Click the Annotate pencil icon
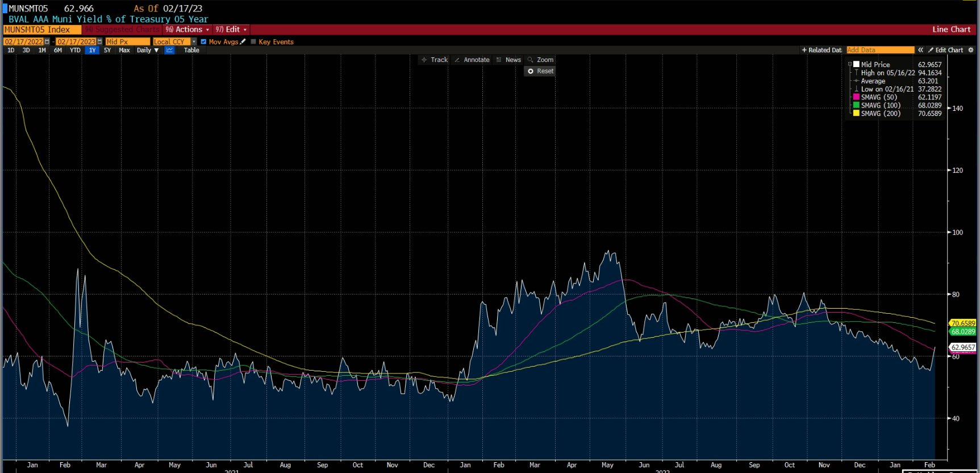This screenshot has width=980, height=473. click(x=457, y=60)
